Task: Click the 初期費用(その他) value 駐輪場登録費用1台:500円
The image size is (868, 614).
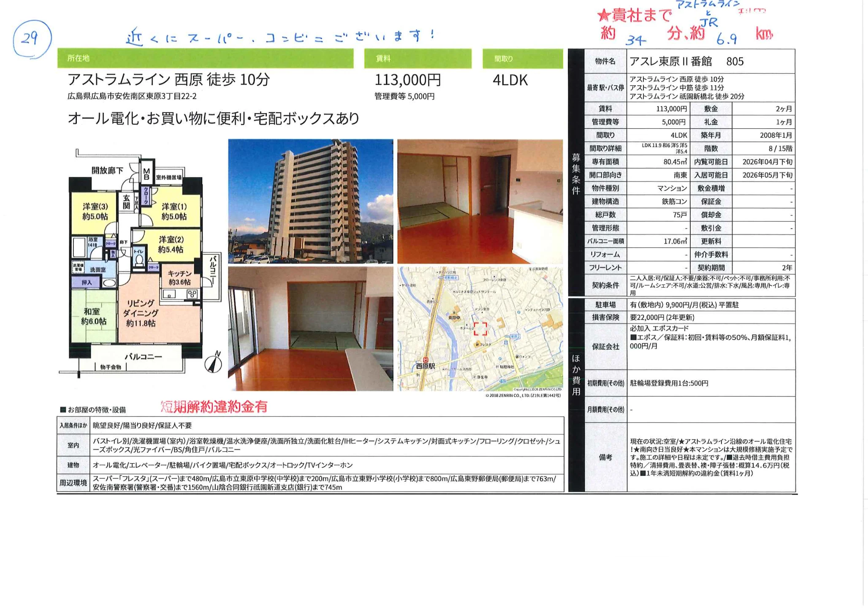Action: [669, 383]
